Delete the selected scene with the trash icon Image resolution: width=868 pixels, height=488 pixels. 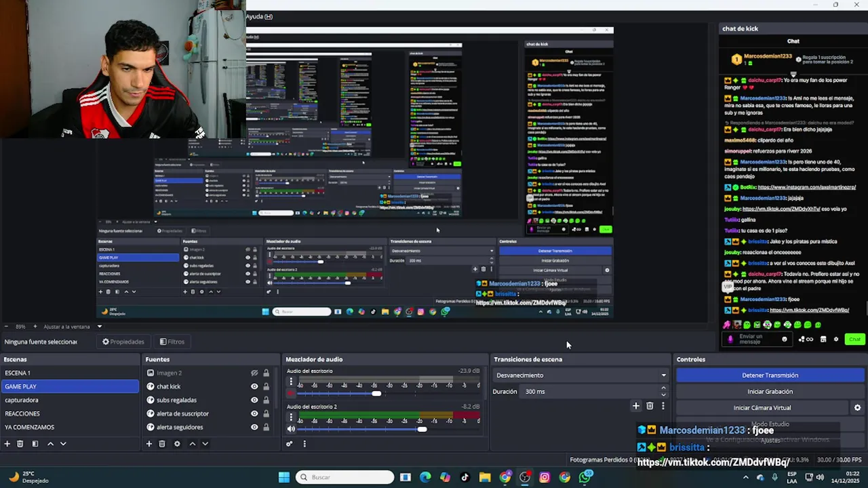(x=20, y=444)
